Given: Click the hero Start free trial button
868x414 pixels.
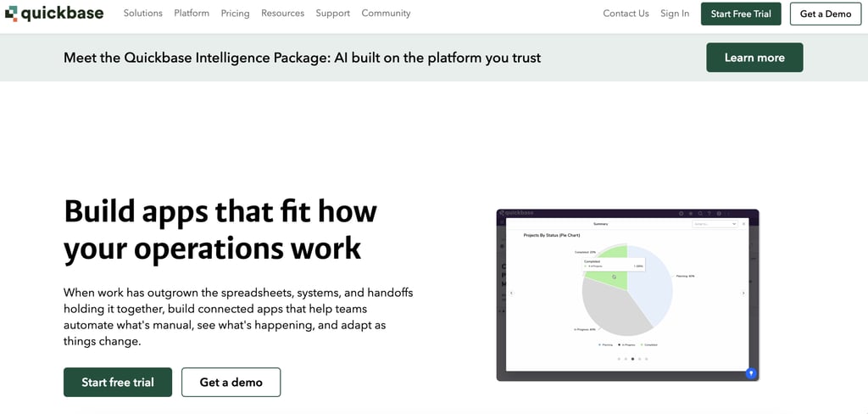Looking at the screenshot, I should pos(118,382).
